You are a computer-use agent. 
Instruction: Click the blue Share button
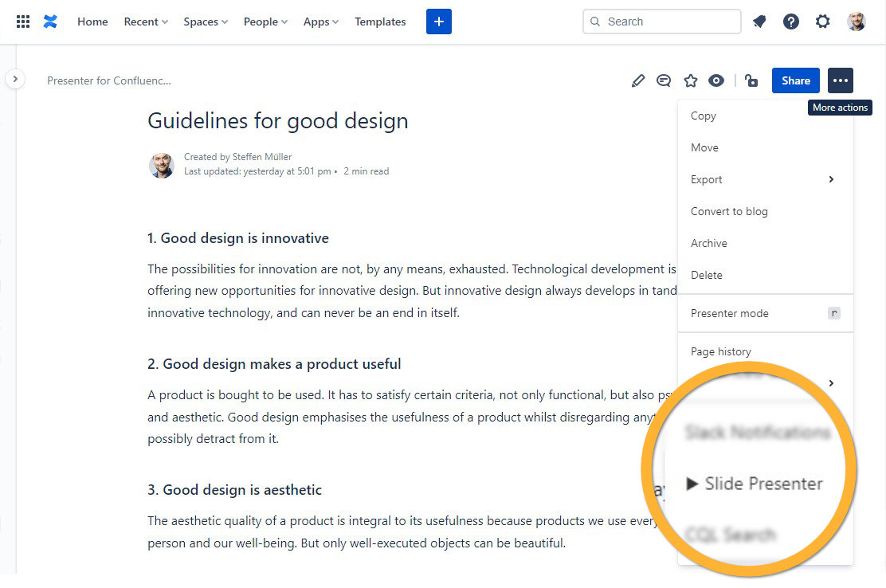tap(795, 80)
